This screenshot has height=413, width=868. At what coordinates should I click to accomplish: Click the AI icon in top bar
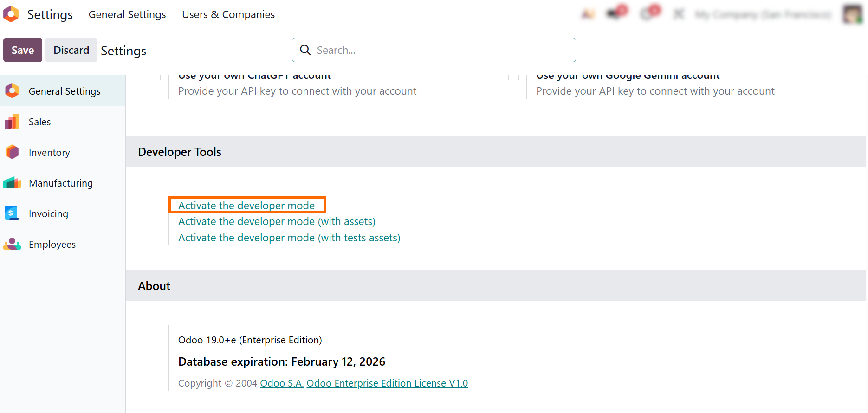588,14
